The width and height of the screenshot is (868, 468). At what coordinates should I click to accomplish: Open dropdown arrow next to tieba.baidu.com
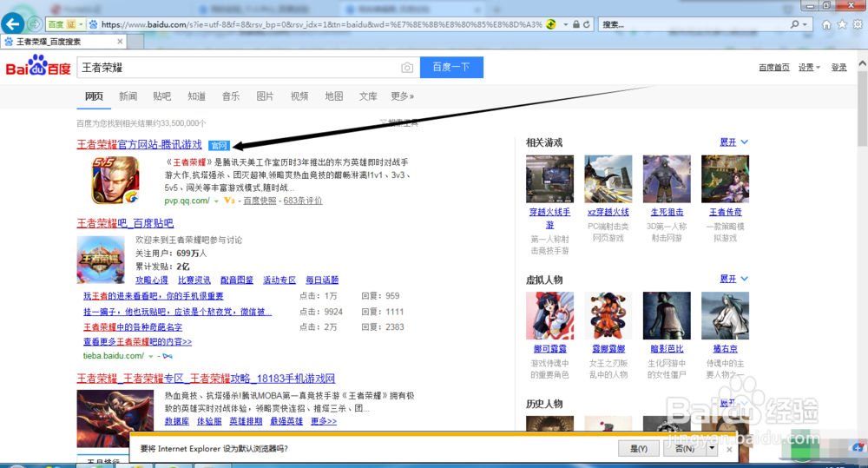click(150, 356)
